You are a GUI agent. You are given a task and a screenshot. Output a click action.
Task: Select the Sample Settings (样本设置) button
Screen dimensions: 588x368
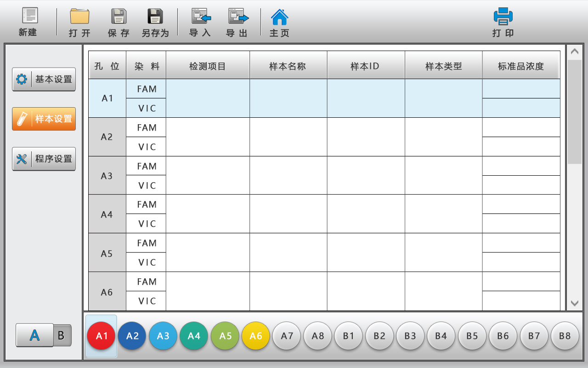44,119
